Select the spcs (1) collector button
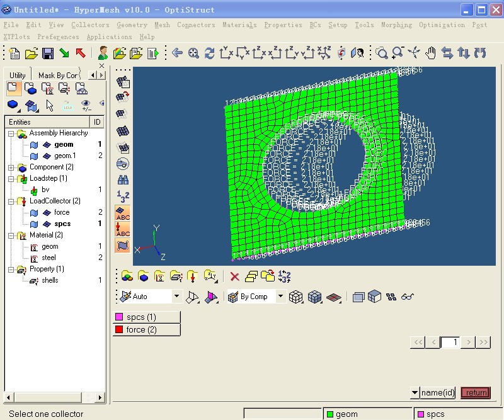The width and height of the screenshot is (504, 420). click(x=147, y=317)
